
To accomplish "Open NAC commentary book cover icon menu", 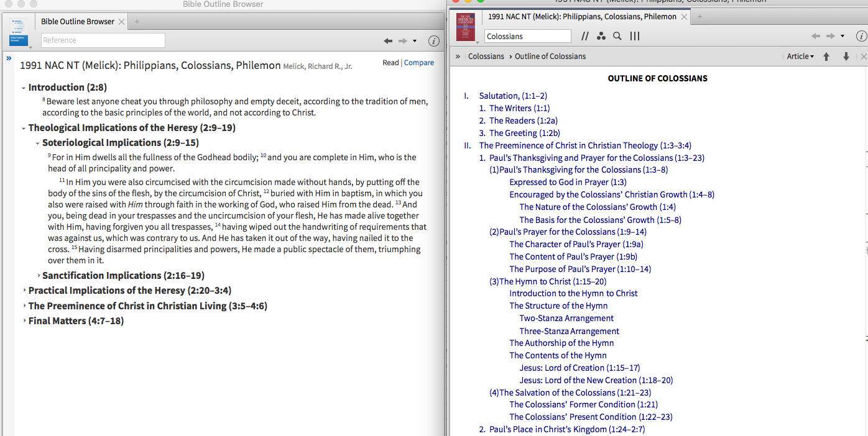I will click(x=467, y=28).
